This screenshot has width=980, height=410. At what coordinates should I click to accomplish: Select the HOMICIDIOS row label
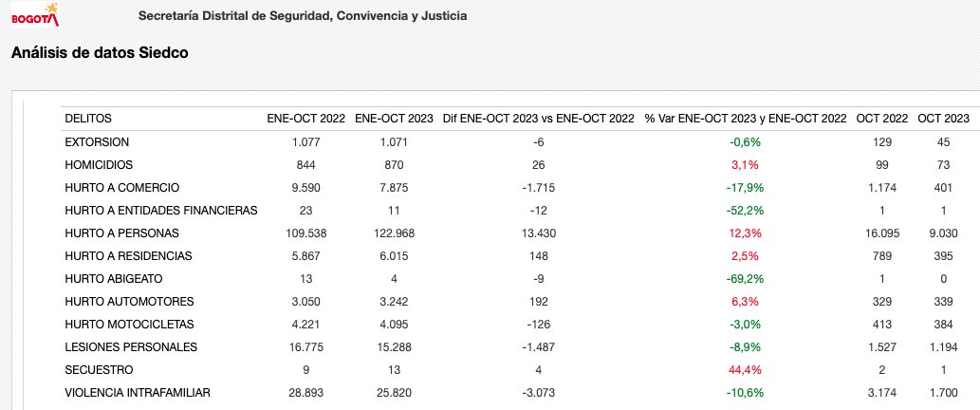(99, 165)
